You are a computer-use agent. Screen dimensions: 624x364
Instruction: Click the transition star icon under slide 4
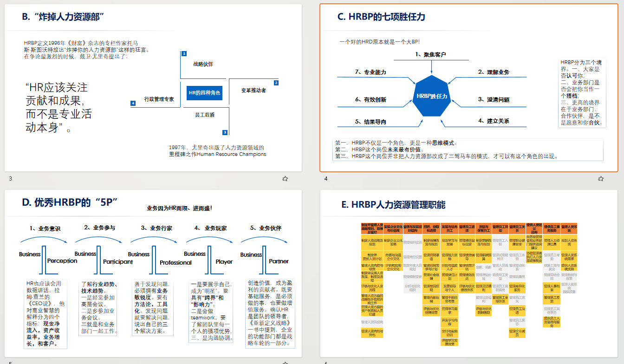(601, 179)
